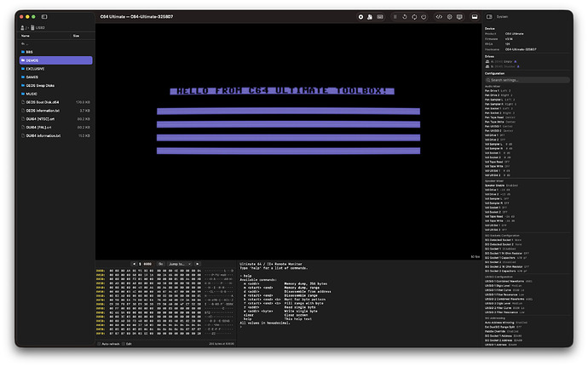Select the GUI64 [PAL].crt file
Image resolution: width=588 pixels, height=366 pixels.
click(x=56, y=128)
